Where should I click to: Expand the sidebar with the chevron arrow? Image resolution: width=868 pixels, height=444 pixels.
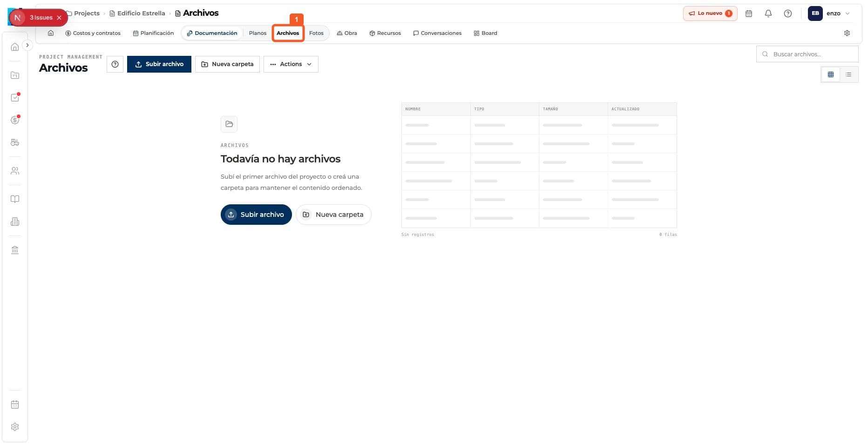(27, 45)
